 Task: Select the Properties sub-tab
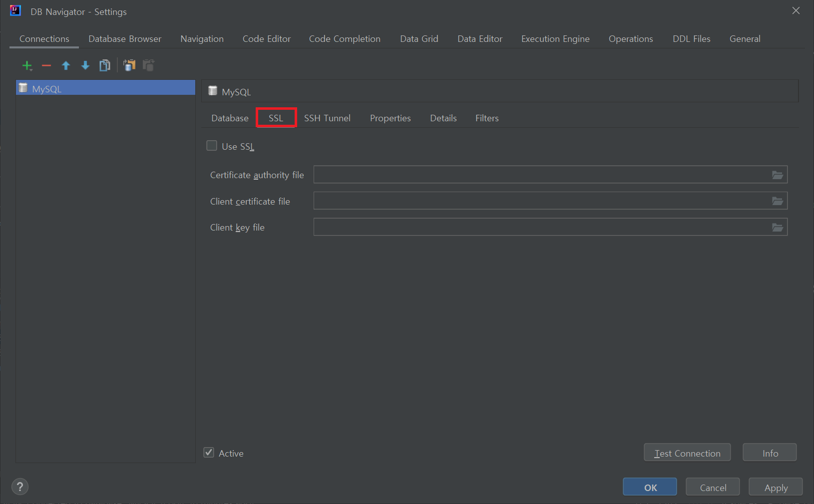[391, 118]
